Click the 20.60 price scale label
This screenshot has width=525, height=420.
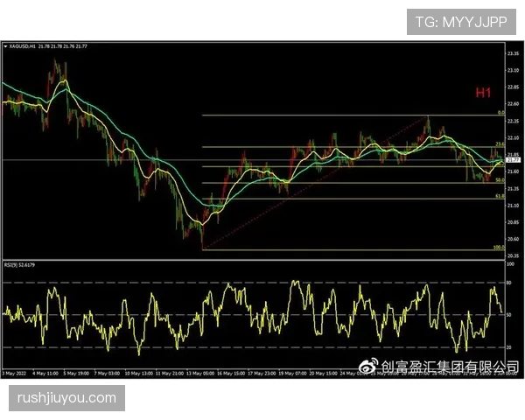[x=513, y=239]
